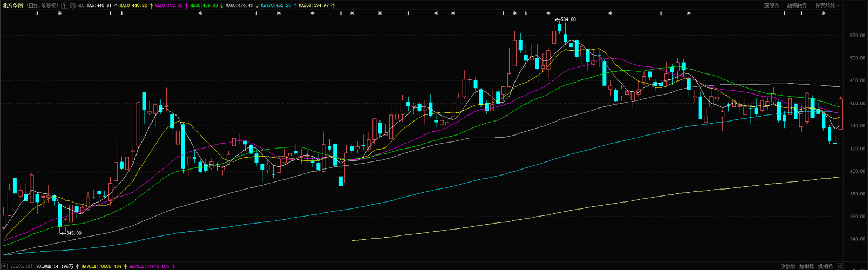Open the gear settings icon beside MA label
This screenshot has height=270, width=868.
tap(73, 5)
